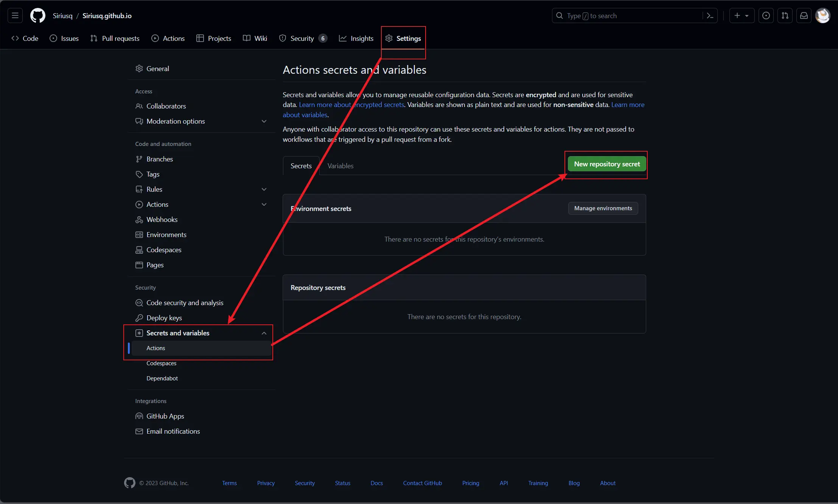
Task: Open the footer GitHub logo
Action: point(130,483)
